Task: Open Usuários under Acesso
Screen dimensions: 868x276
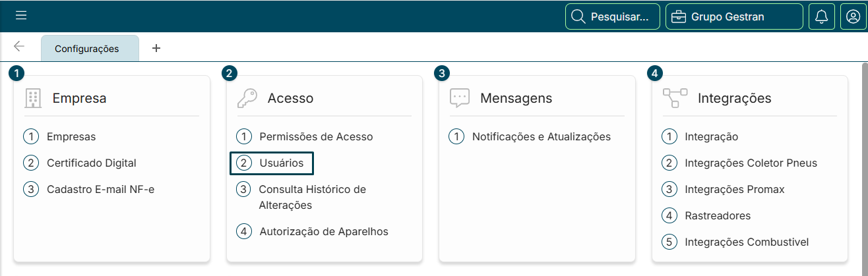Action: click(281, 163)
